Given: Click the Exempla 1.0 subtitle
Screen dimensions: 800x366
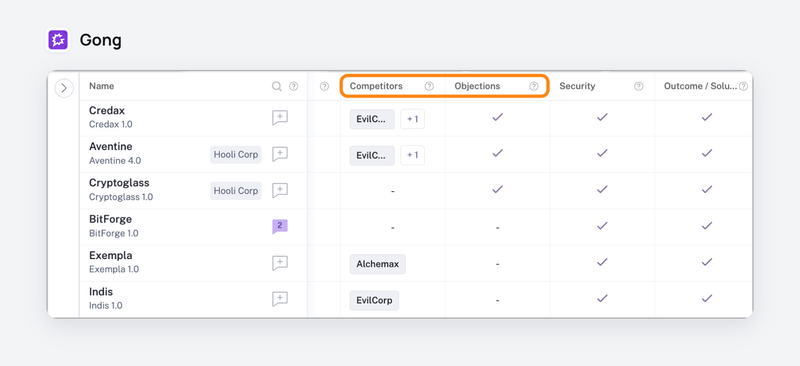Looking at the screenshot, I should pyautogui.click(x=114, y=270).
